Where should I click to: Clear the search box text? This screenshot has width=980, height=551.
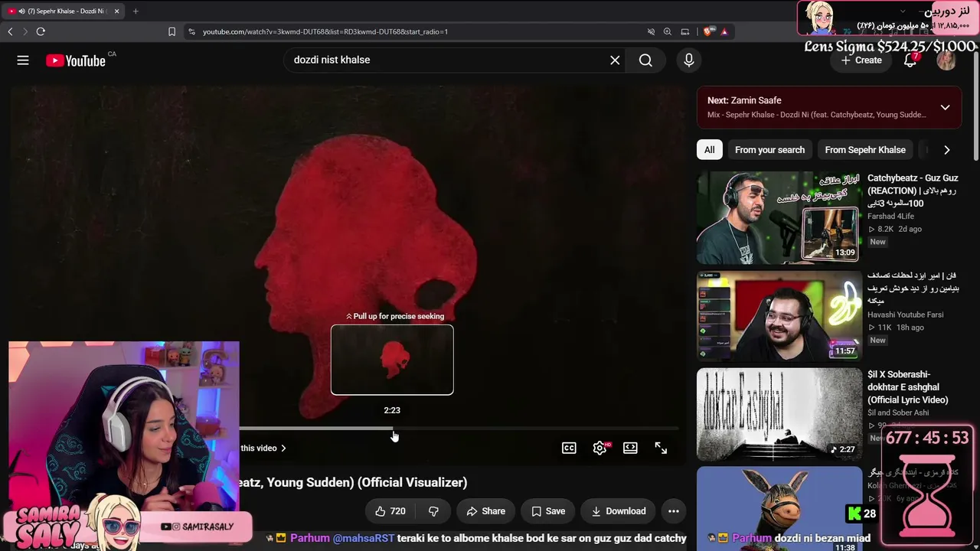(615, 60)
